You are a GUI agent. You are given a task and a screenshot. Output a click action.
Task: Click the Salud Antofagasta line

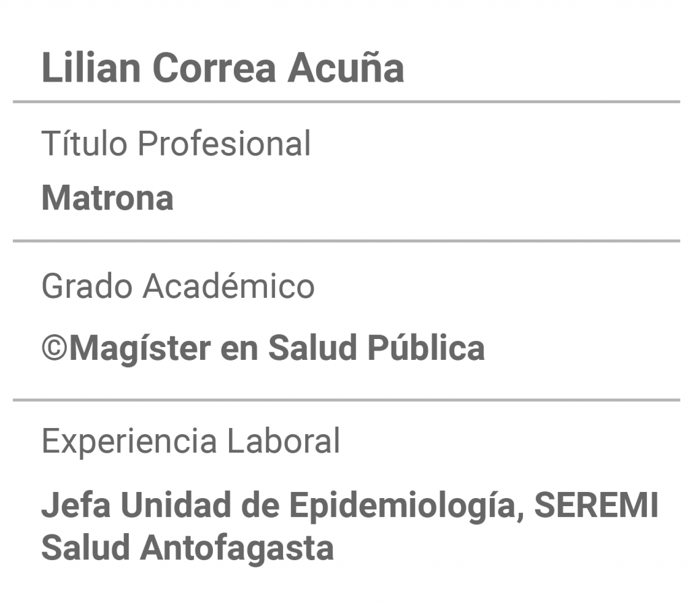click(x=187, y=548)
